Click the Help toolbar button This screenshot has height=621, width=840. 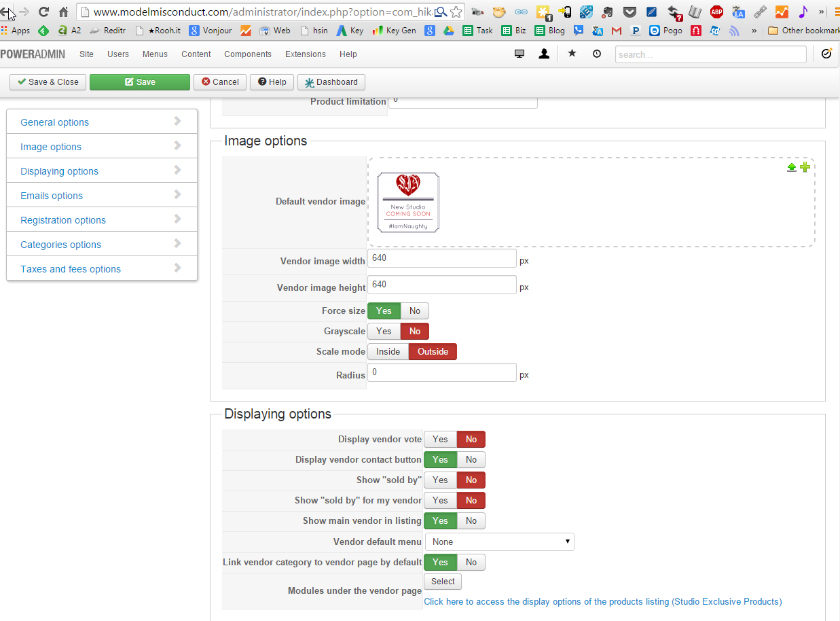272,82
